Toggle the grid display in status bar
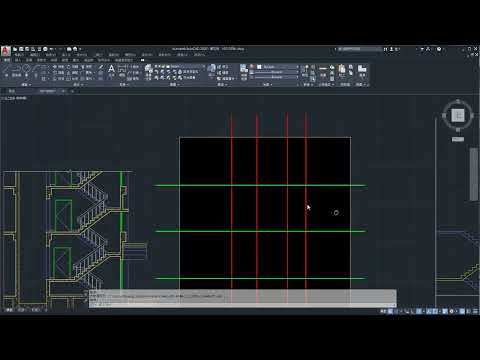 (390, 311)
